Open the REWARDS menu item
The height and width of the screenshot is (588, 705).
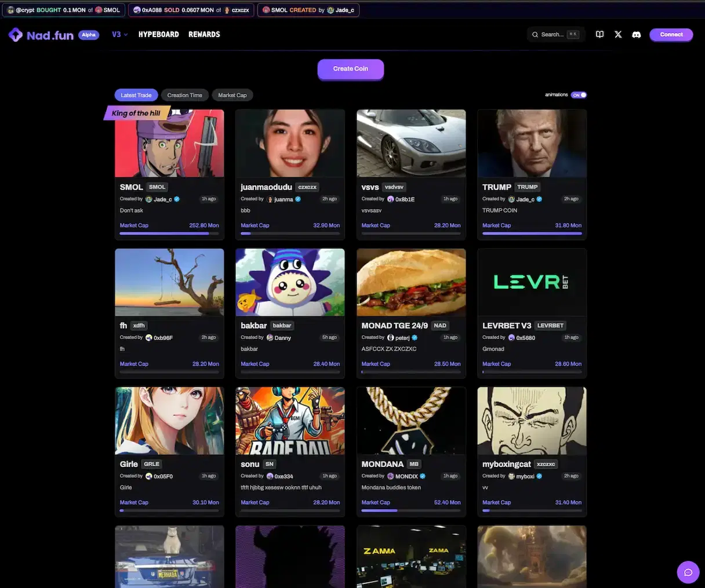coord(204,35)
